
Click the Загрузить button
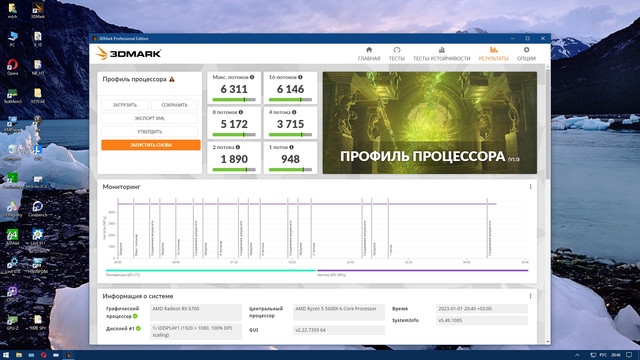(125, 105)
